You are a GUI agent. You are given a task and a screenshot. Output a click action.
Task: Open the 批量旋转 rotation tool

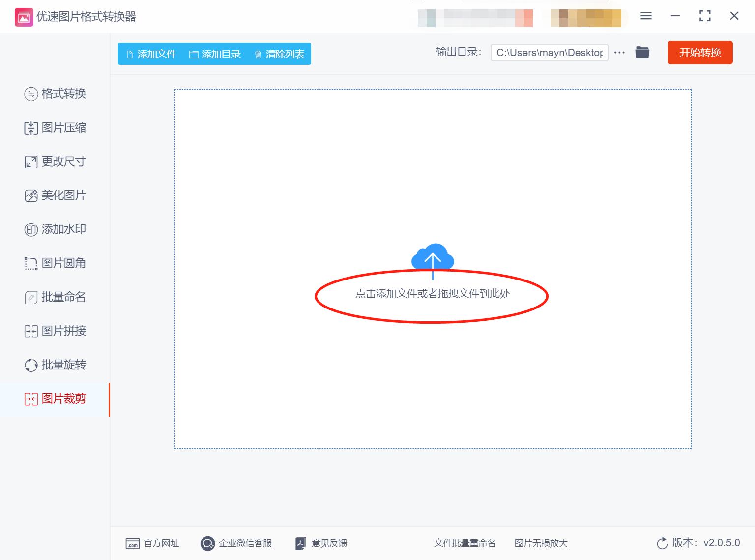[x=55, y=364]
